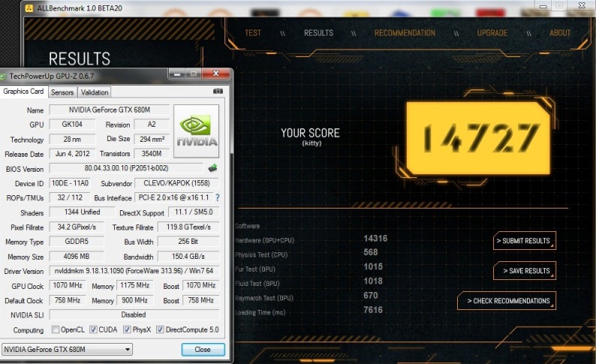Click the NVIDIA SLI Disabled field
Image resolution: width=596 pixels, height=364 pixels.
pos(134,314)
